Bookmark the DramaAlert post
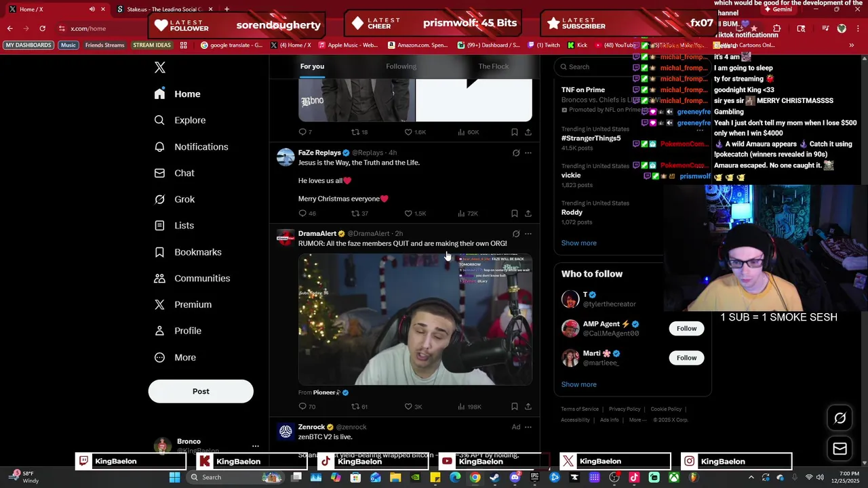Image resolution: width=868 pixels, height=488 pixels. 515,407
